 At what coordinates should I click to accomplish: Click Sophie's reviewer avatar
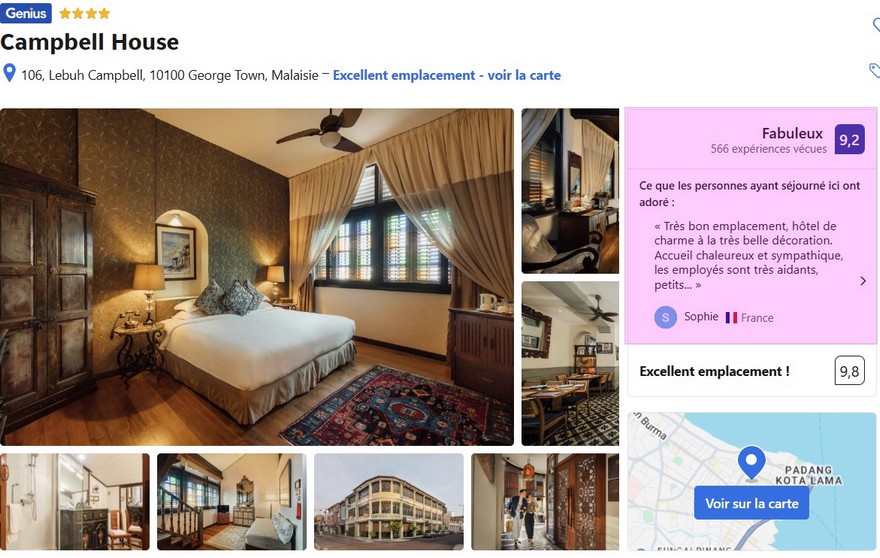665,317
